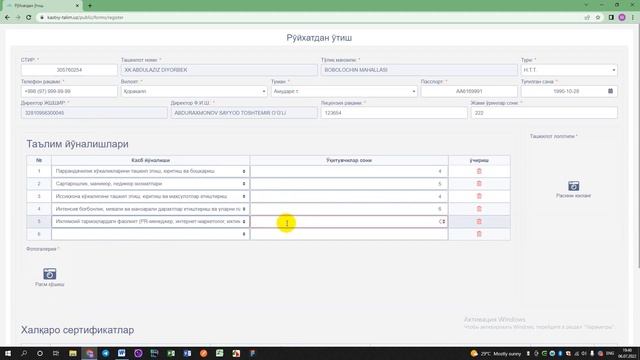Open Telegram from the taskbar
The width and height of the screenshot is (640, 360).
[105, 353]
